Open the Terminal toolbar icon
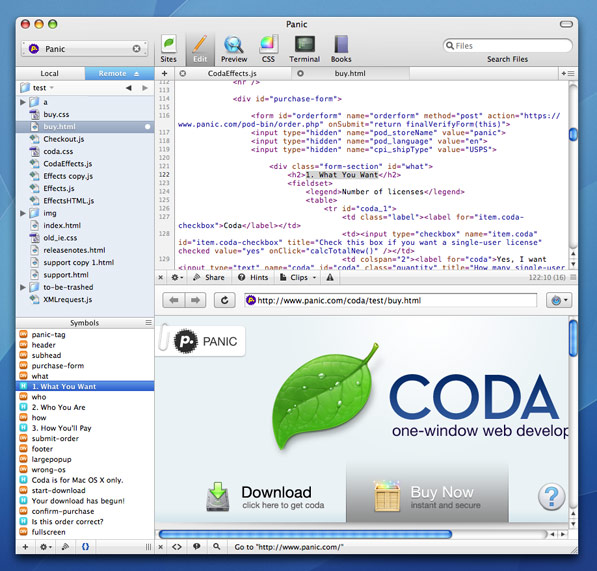Screen dimensions: 597x571 click(x=305, y=49)
